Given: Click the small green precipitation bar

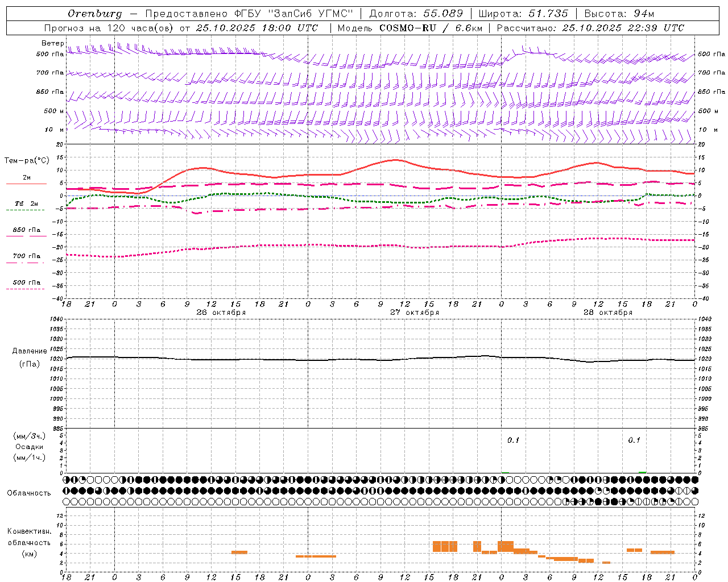Looking at the screenshot, I should point(642,472).
